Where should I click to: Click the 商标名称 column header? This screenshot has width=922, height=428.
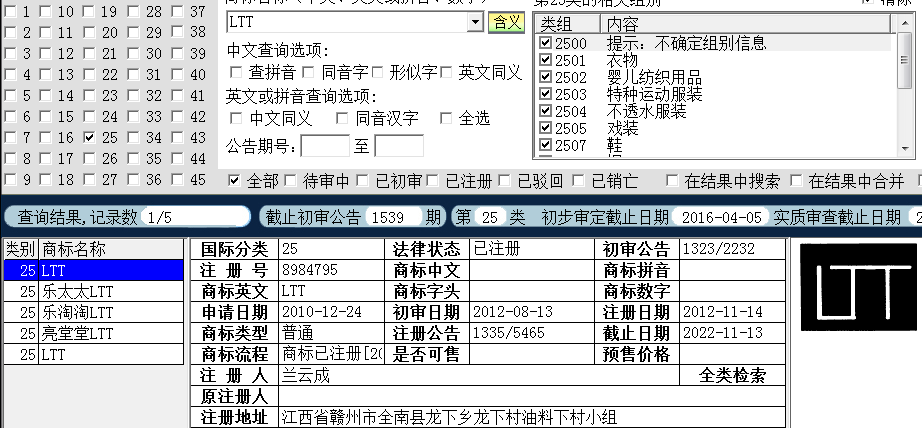[x=111, y=250]
